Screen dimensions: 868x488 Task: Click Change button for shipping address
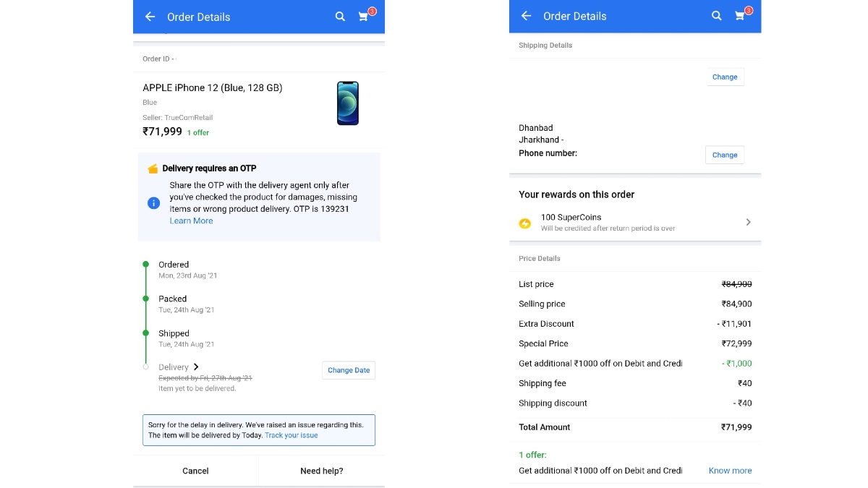725,77
